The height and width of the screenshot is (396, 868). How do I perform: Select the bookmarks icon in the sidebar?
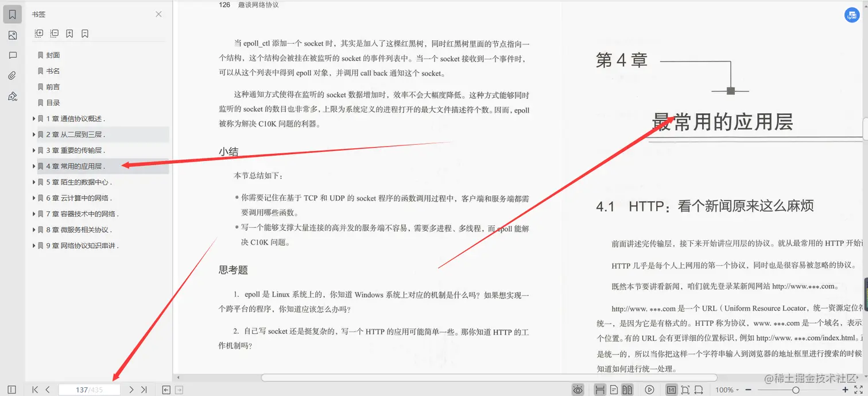(x=13, y=14)
